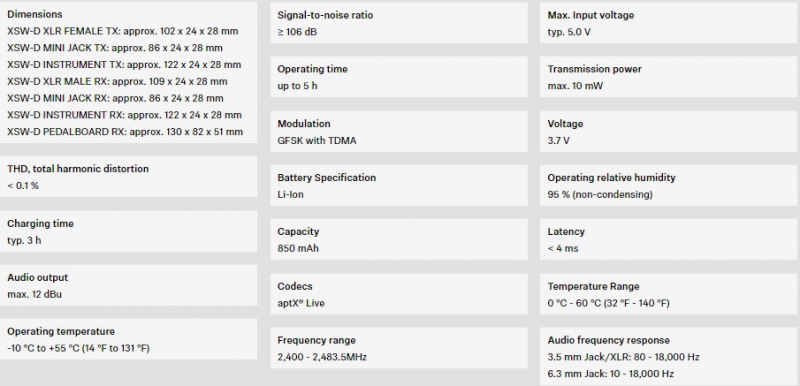Select the Operating relative humidity card

[x=670, y=186]
